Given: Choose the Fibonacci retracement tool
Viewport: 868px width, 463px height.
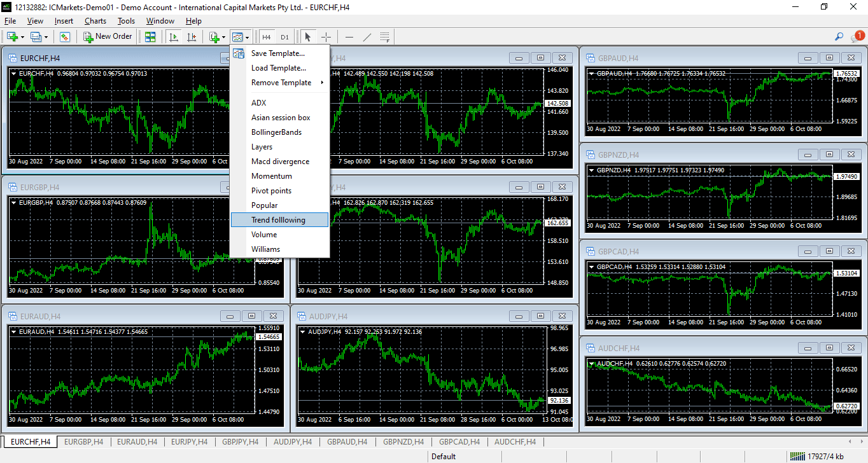Looking at the screenshot, I should coord(385,37).
